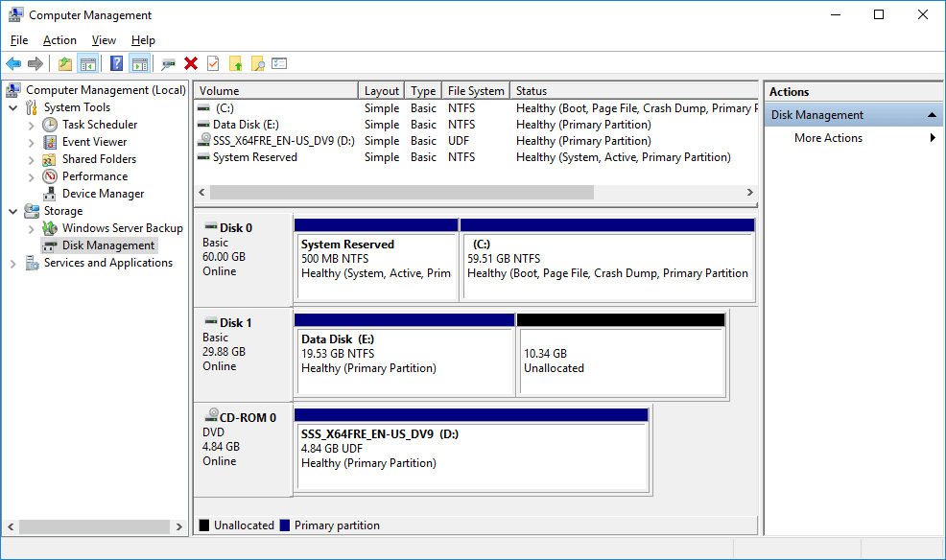Sort by the Type column header

[423, 91]
